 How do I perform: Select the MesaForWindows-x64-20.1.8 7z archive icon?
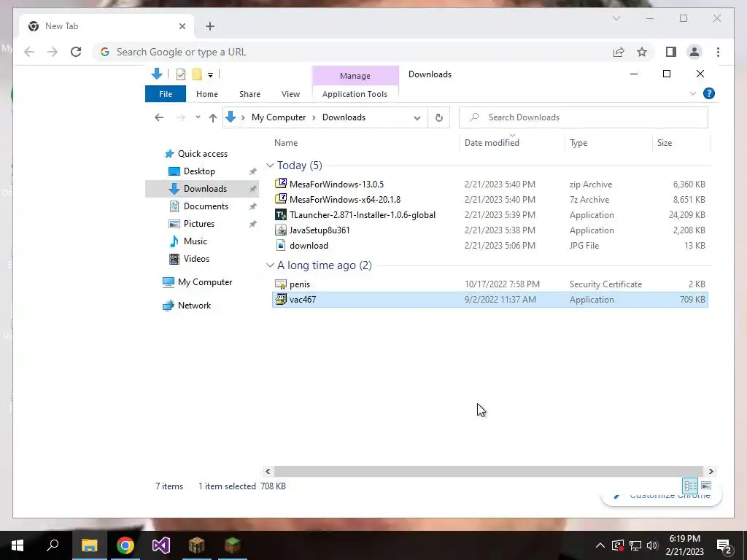tap(281, 198)
